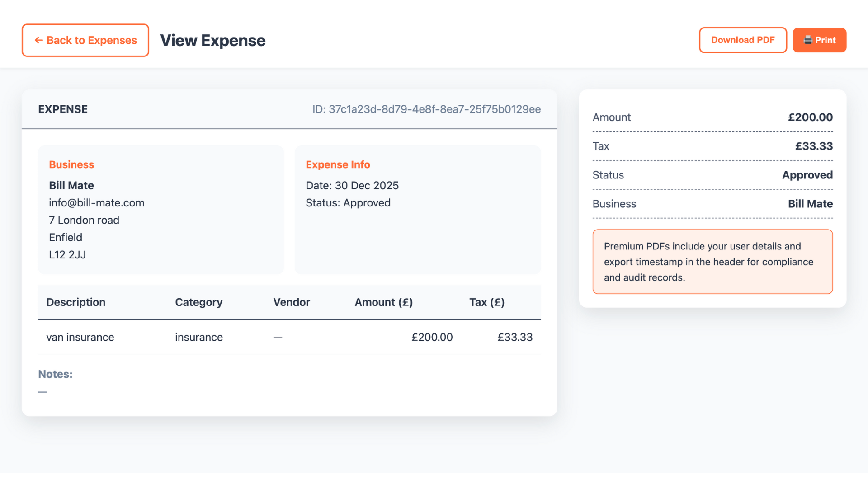This screenshot has width=868, height=488.
Task: Click the Print button
Action: pos(820,40)
